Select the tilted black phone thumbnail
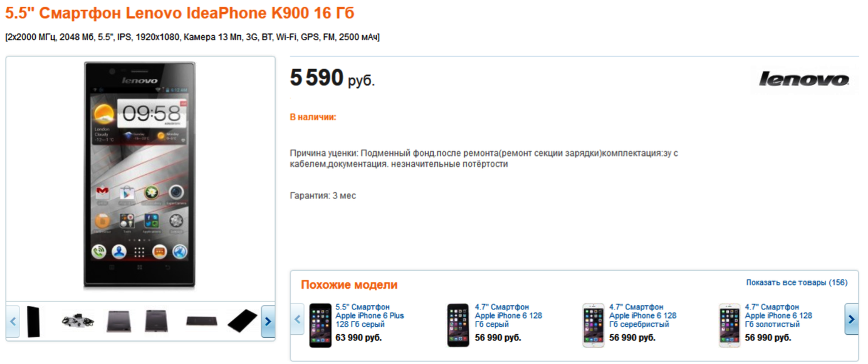Screen dimensions: 868x364 coord(242,321)
